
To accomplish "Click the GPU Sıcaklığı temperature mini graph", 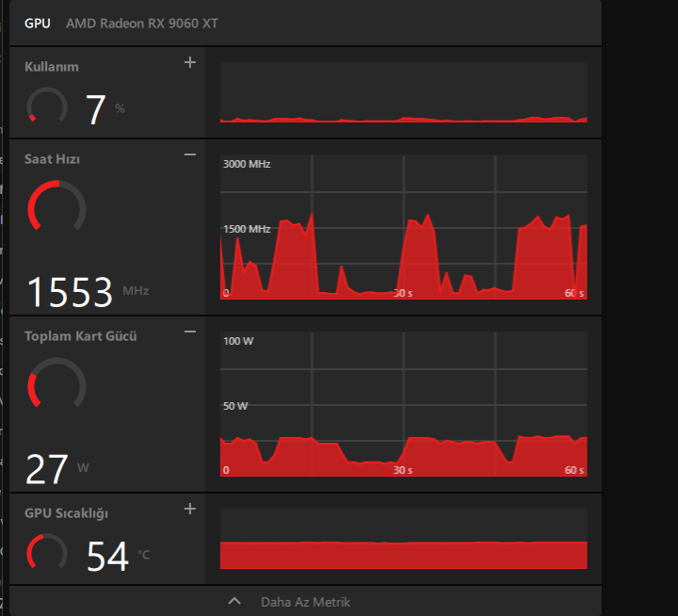I will pos(403,539).
